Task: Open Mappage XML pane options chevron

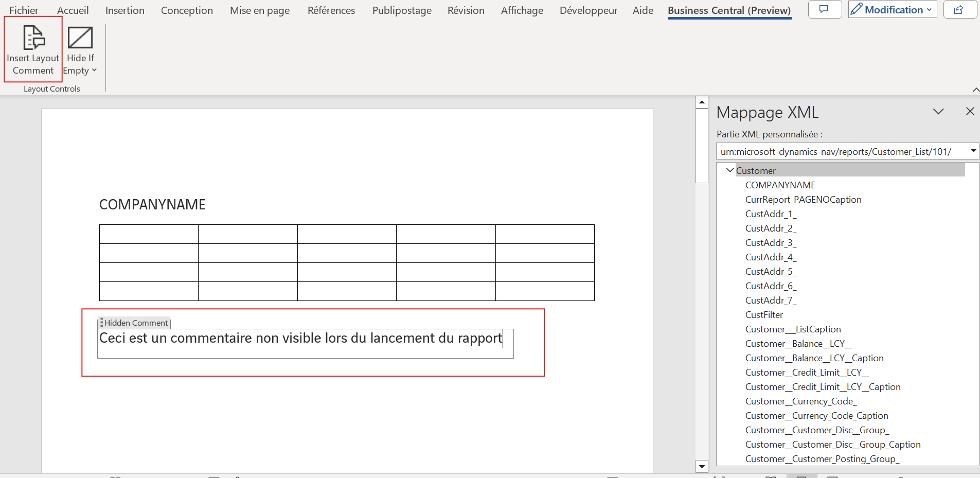Action: [938, 111]
